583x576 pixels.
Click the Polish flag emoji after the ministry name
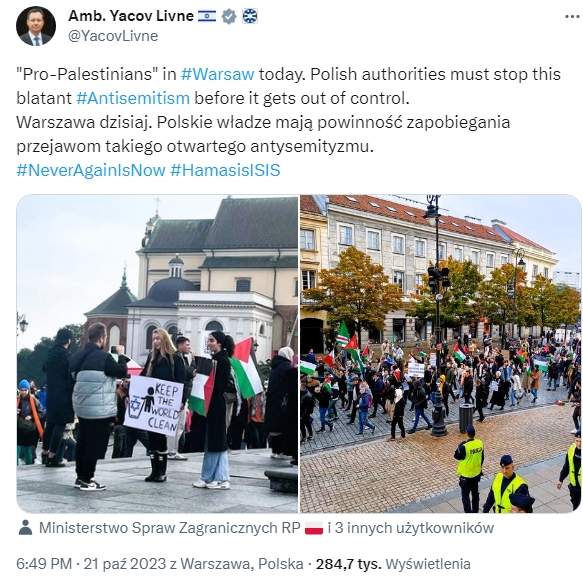click(x=314, y=528)
